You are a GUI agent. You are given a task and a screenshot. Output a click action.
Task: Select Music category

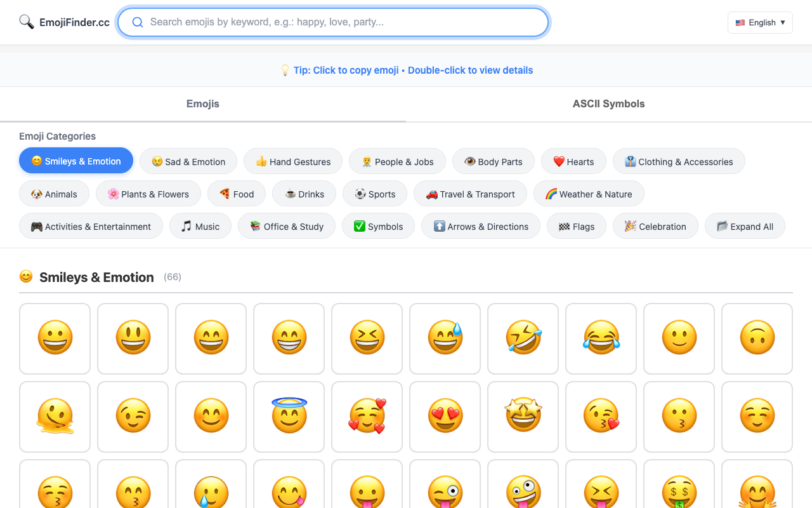[x=200, y=226]
